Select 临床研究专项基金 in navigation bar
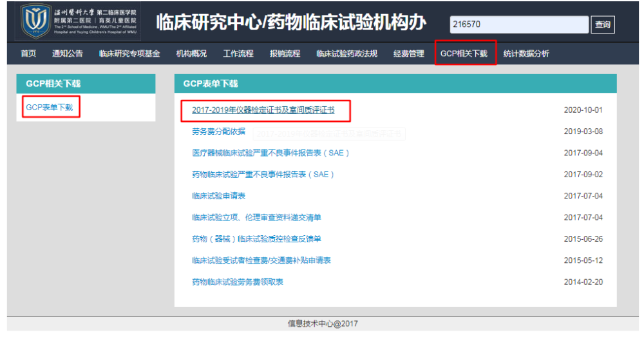This screenshot has width=644, height=339. (129, 53)
